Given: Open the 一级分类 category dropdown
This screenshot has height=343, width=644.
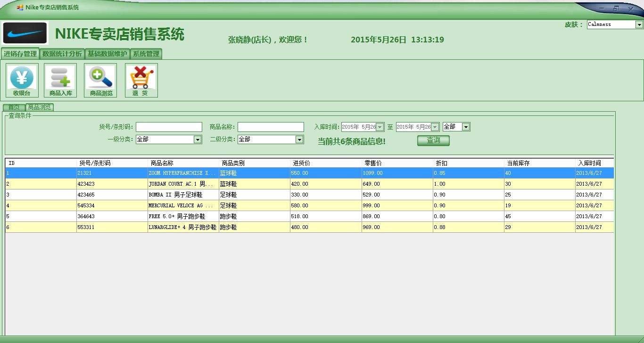Looking at the screenshot, I should 198,139.
